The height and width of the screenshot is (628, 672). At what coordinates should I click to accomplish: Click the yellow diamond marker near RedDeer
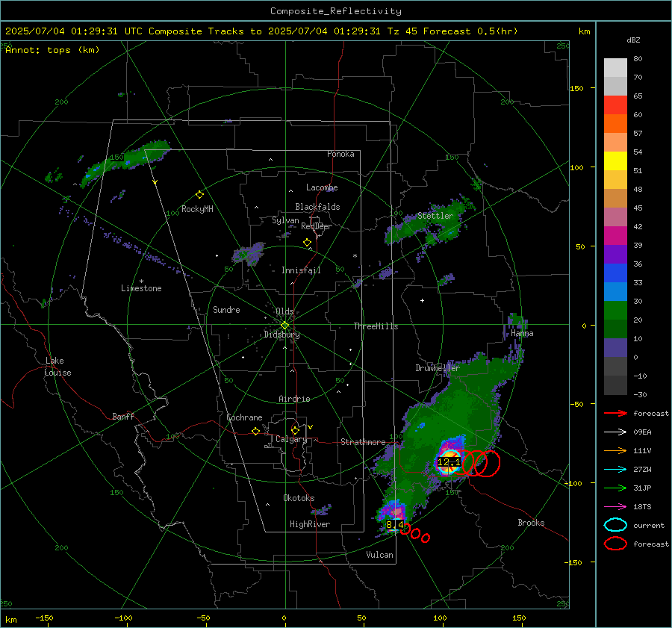[307, 243]
